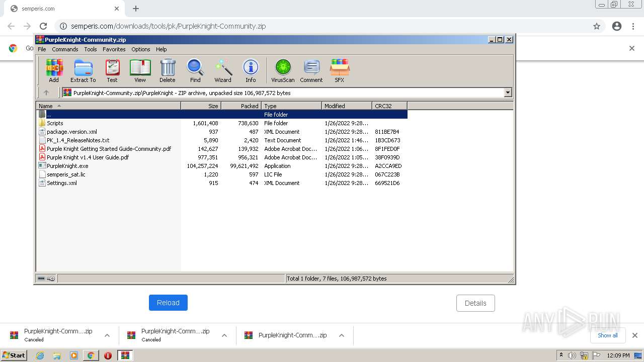This screenshot has height=362, width=644.
Task: Open options for second canceled download
Action: [x=224, y=335]
